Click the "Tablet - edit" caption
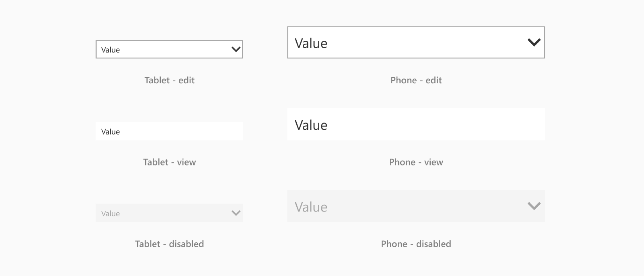The height and width of the screenshot is (276, 644). click(x=169, y=80)
